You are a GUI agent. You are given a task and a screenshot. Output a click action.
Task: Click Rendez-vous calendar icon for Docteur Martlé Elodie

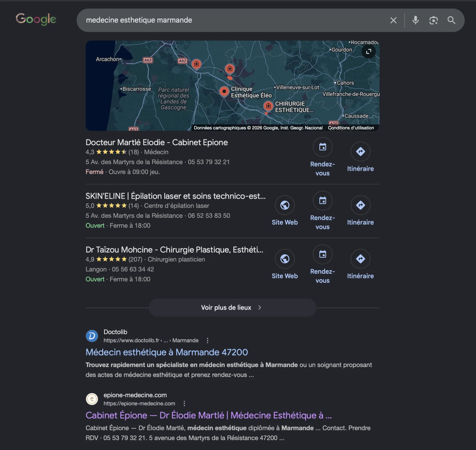322,147
